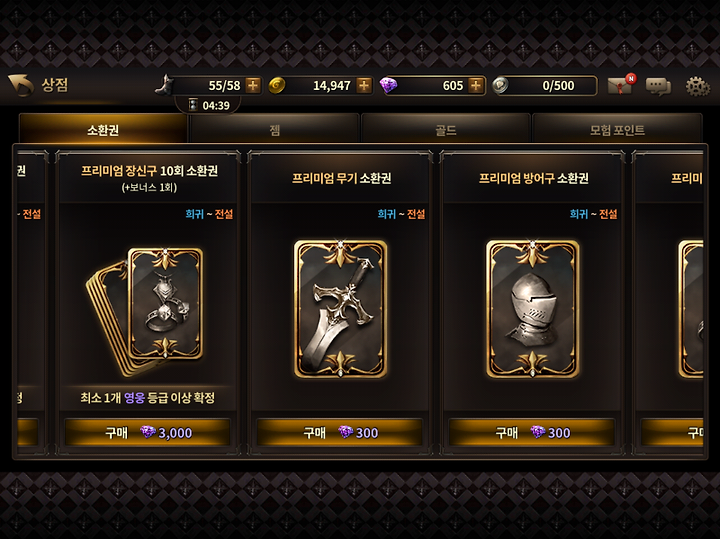Open the mailbox envelope icon
The width and height of the screenshot is (720, 539).
621,84
